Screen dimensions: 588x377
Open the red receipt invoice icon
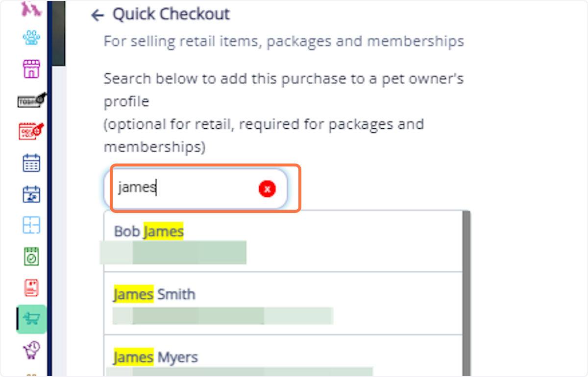click(x=31, y=287)
